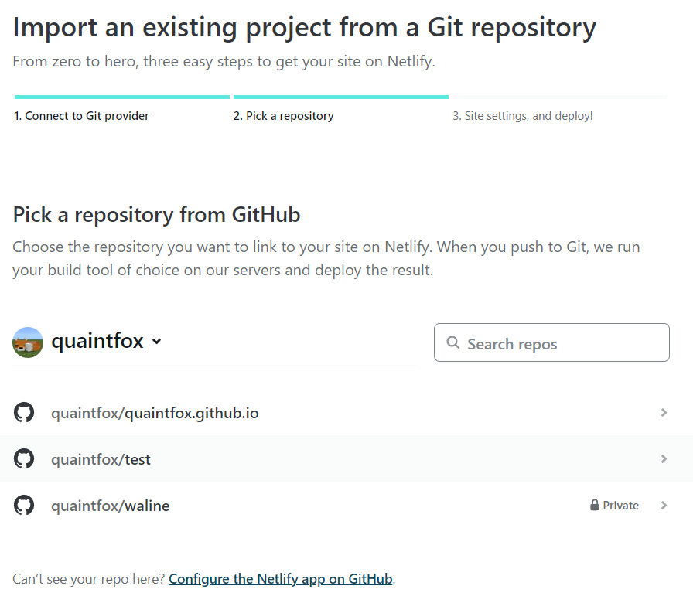Click the search magnifier icon
The height and width of the screenshot is (603, 700).
click(452, 343)
